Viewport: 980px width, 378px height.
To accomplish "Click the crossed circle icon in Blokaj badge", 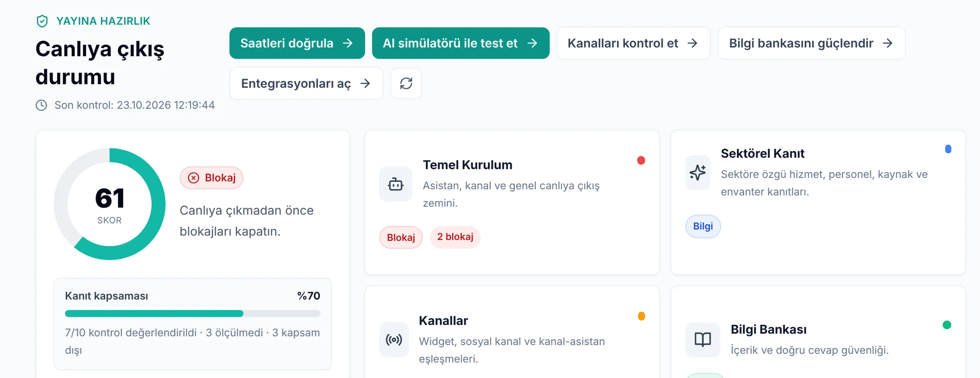I will pyautogui.click(x=193, y=178).
